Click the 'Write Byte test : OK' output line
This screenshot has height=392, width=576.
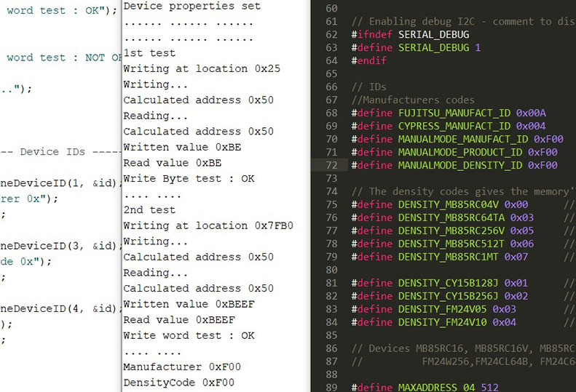tap(189, 178)
